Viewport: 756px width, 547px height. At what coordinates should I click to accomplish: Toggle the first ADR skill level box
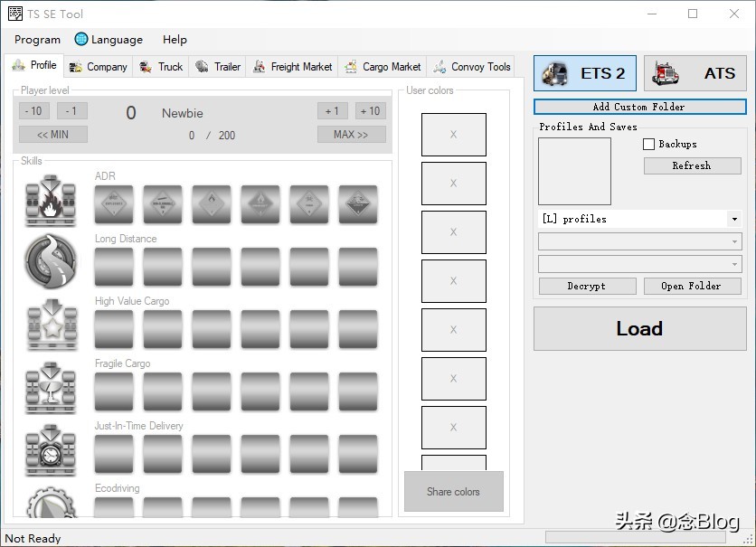114,204
